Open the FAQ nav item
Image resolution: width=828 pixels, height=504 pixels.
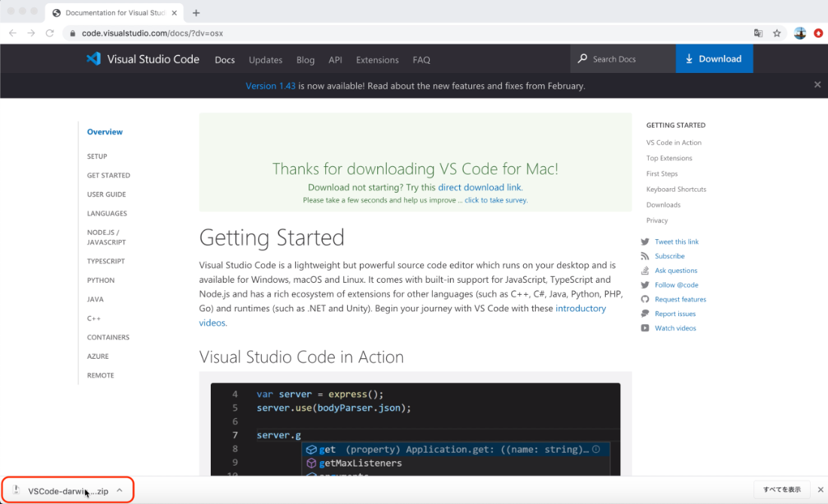(422, 59)
